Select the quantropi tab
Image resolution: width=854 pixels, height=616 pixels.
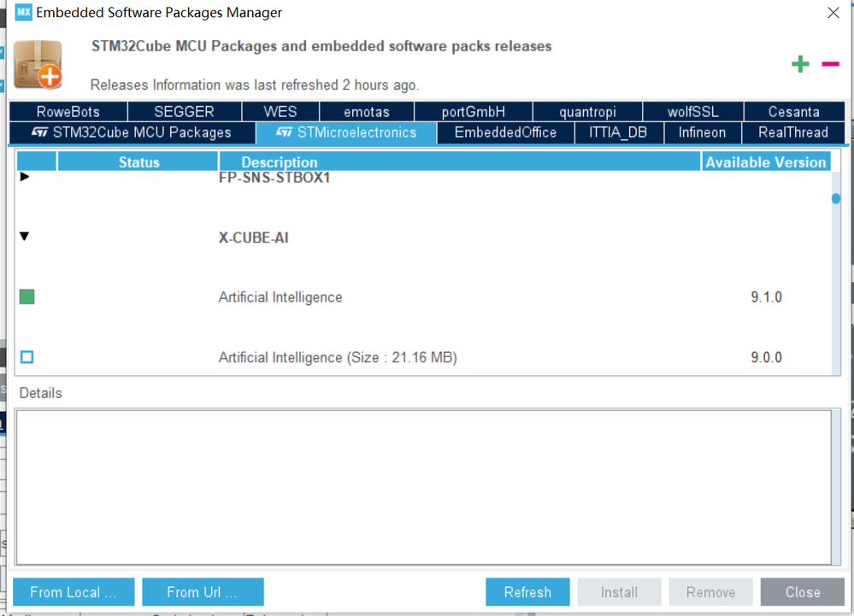[x=587, y=112]
